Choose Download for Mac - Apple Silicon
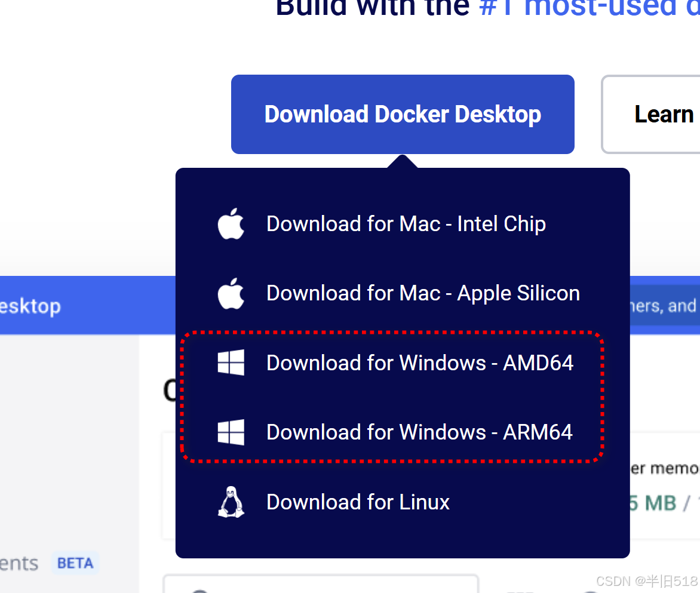The width and height of the screenshot is (700, 593). [423, 293]
